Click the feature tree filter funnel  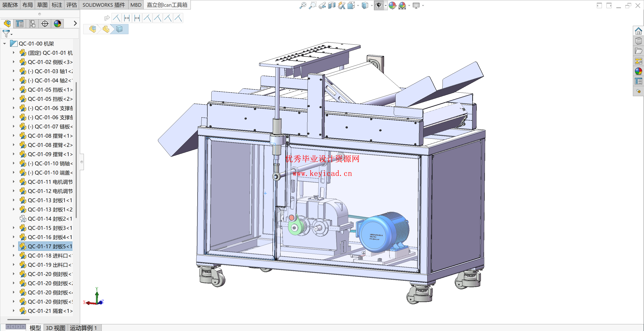click(6, 34)
